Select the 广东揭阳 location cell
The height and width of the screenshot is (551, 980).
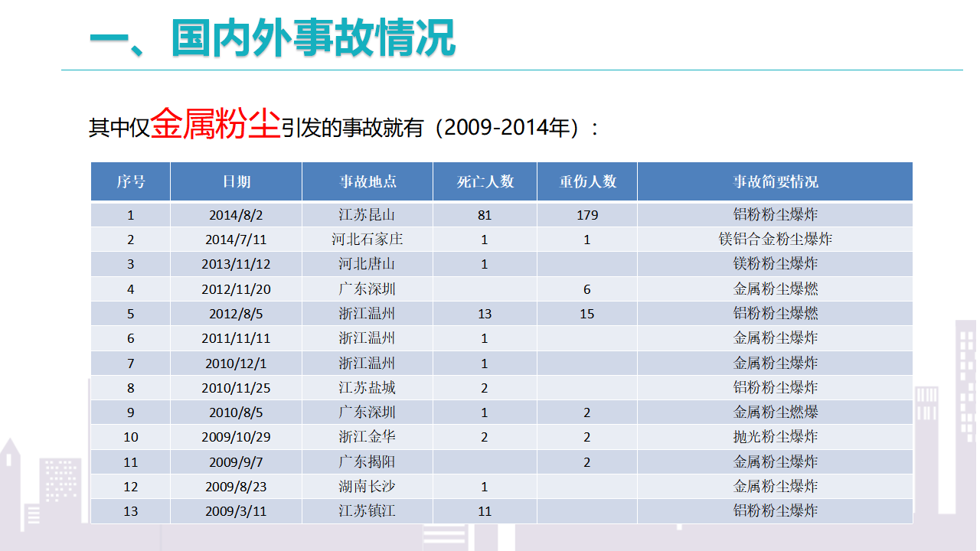(367, 461)
